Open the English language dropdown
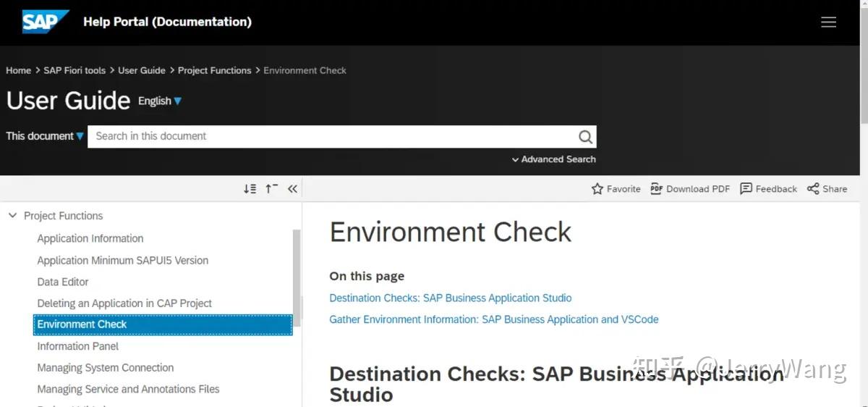868x407 pixels. pos(160,101)
